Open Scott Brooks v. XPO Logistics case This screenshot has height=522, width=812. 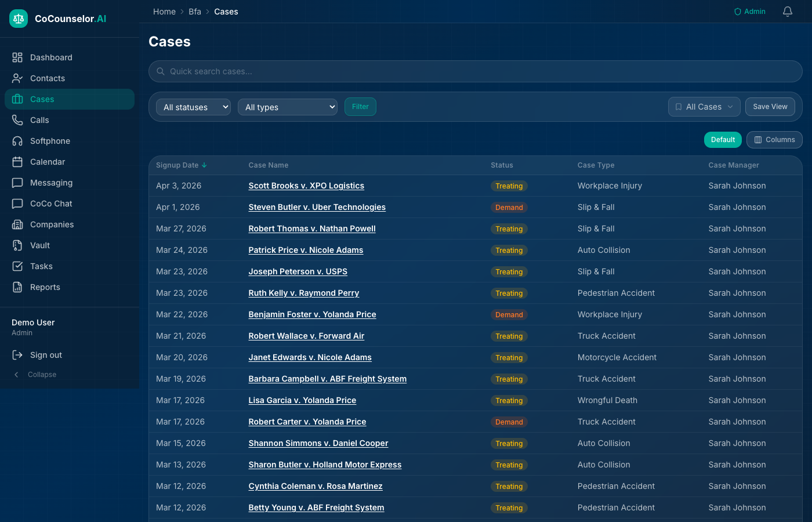tap(306, 186)
